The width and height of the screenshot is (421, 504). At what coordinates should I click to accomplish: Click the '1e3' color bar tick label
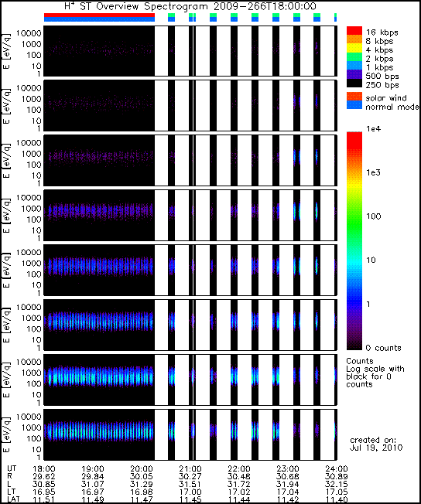click(373, 172)
